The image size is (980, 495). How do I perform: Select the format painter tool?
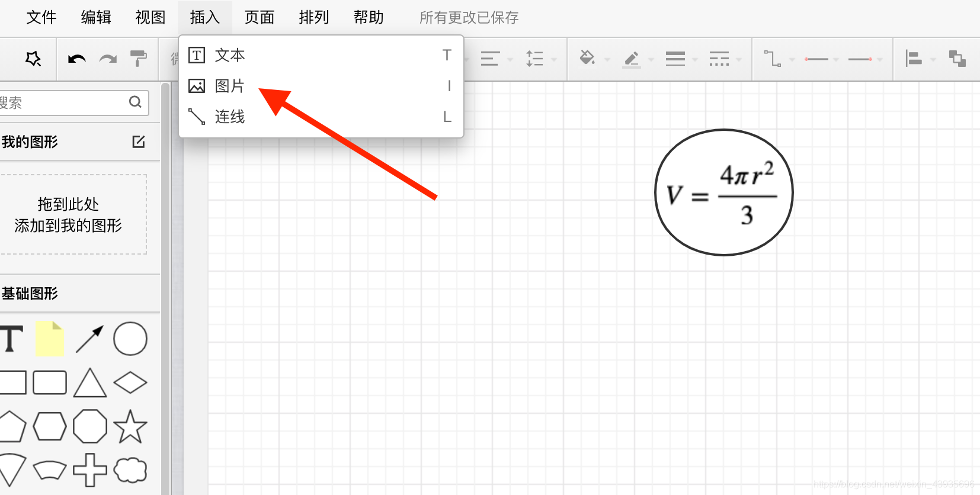pyautogui.click(x=139, y=59)
